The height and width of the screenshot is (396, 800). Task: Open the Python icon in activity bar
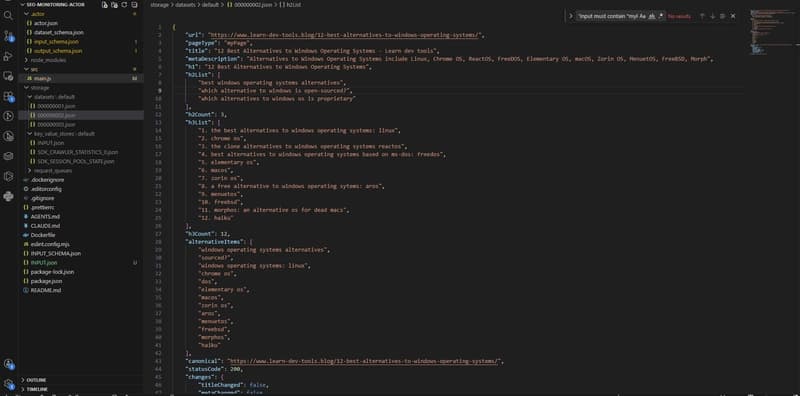(8, 196)
